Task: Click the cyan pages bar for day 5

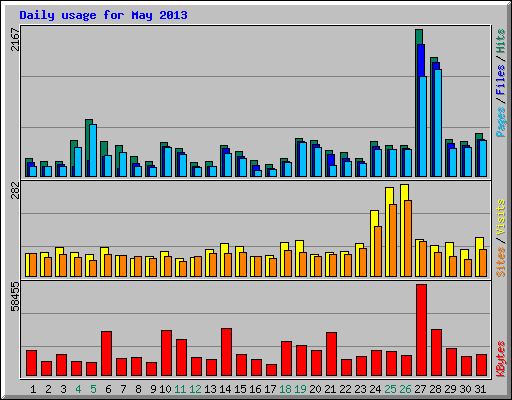Action: (x=93, y=150)
